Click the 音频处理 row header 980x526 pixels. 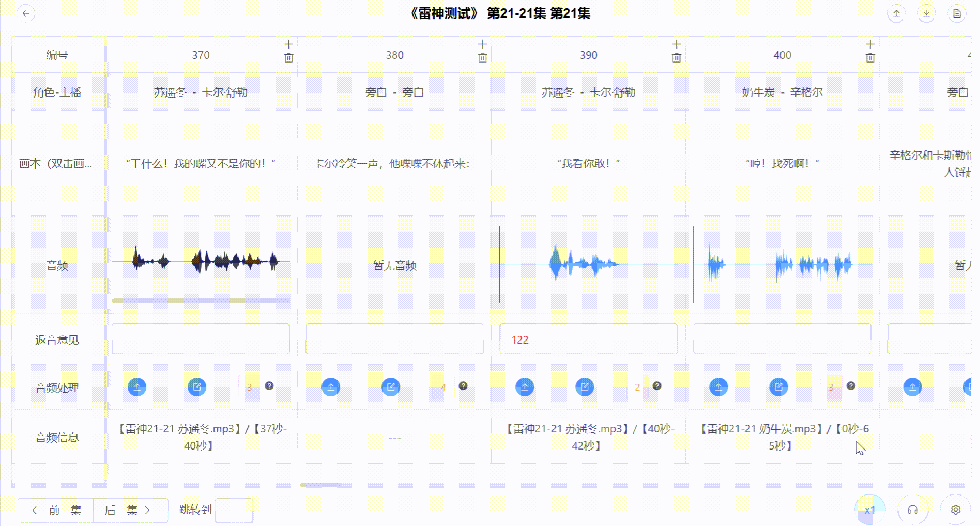click(x=57, y=388)
